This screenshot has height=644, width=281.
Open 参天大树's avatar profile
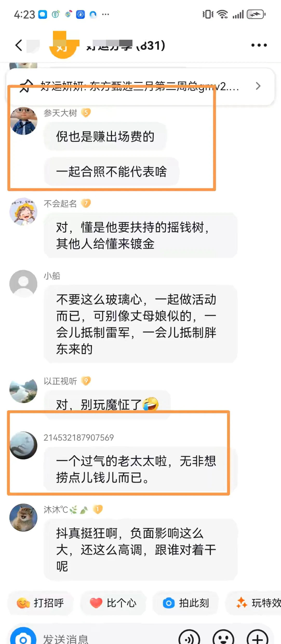click(x=23, y=121)
